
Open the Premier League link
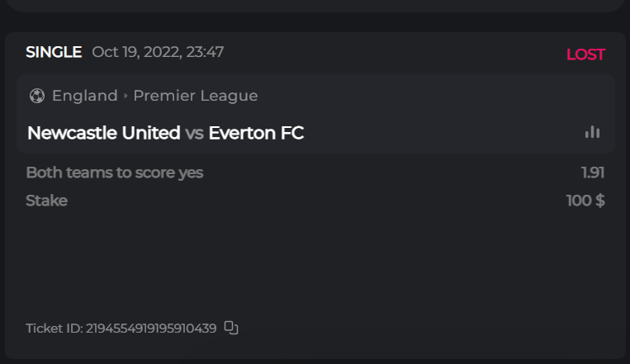pos(196,96)
